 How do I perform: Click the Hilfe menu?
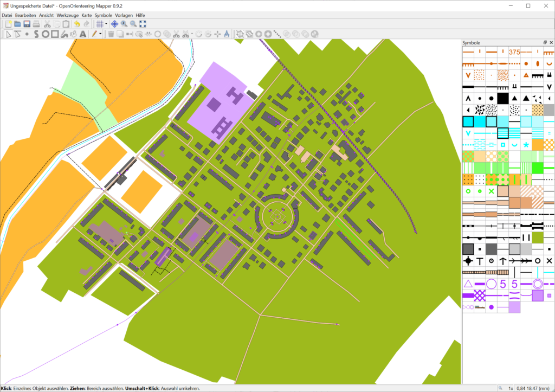click(x=140, y=15)
